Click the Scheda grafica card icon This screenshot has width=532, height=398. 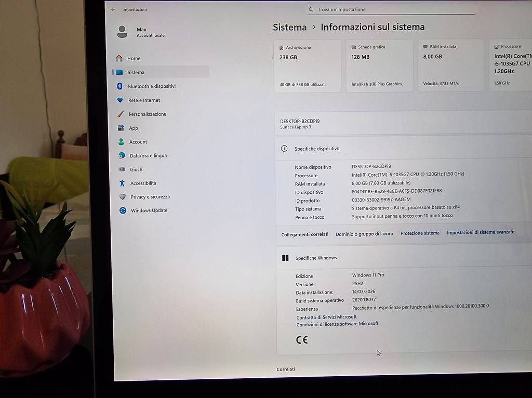click(x=353, y=47)
